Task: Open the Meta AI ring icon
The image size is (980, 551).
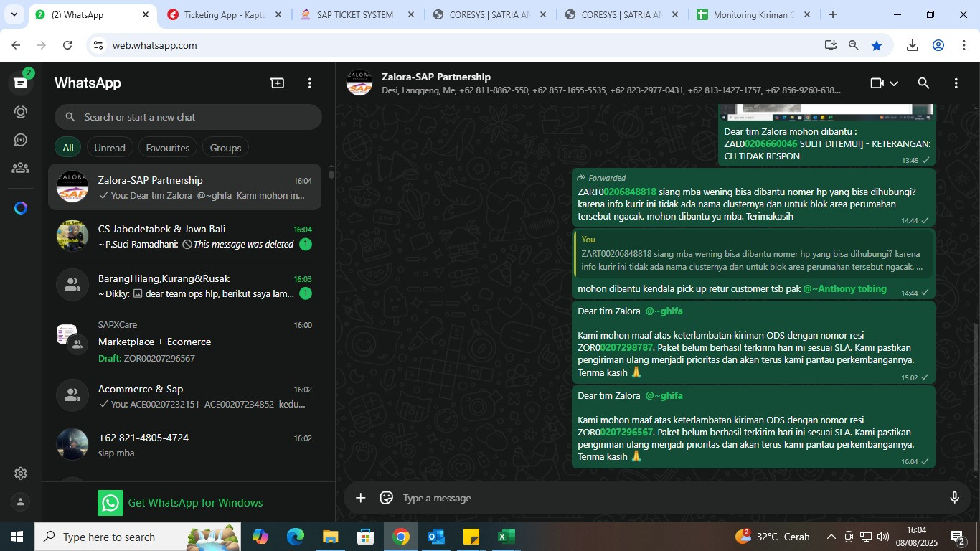Action: (20, 208)
